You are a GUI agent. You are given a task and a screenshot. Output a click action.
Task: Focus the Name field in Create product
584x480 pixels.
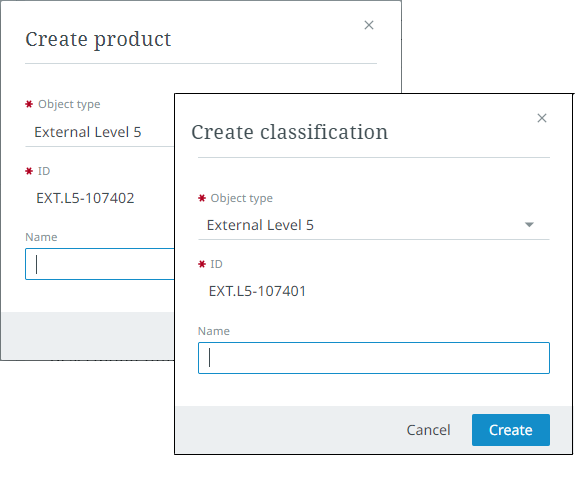click(100, 264)
